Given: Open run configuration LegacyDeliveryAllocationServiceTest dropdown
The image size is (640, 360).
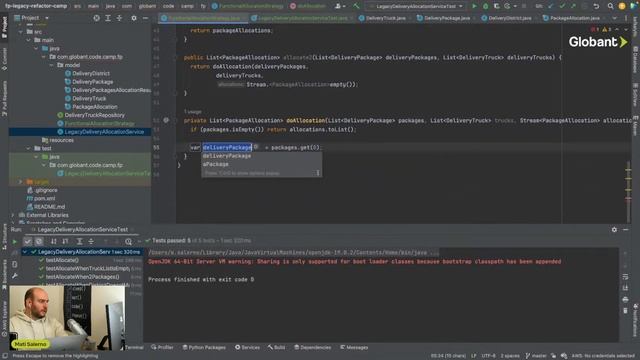Looking at the screenshot, I should [416, 6].
